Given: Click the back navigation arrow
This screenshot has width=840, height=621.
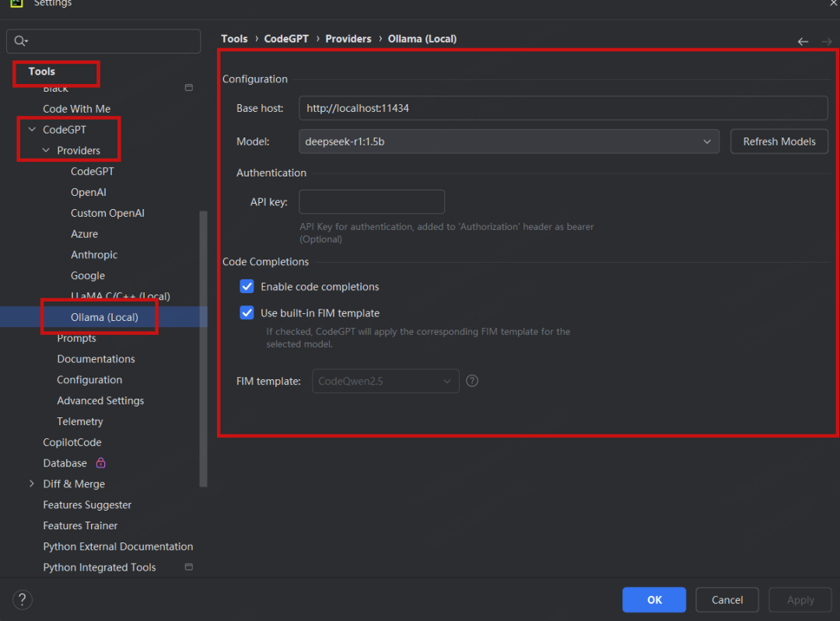Looking at the screenshot, I should (803, 41).
